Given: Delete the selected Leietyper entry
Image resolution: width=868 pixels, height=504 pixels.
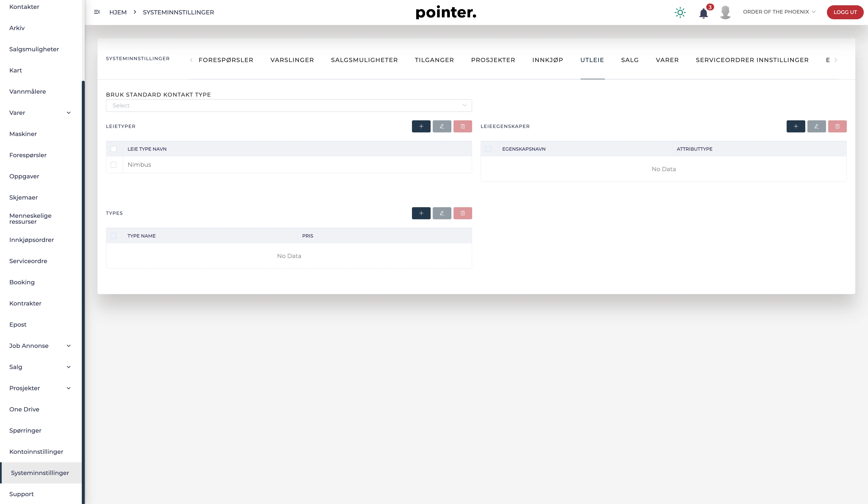Looking at the screenshot, I should 463,126.
